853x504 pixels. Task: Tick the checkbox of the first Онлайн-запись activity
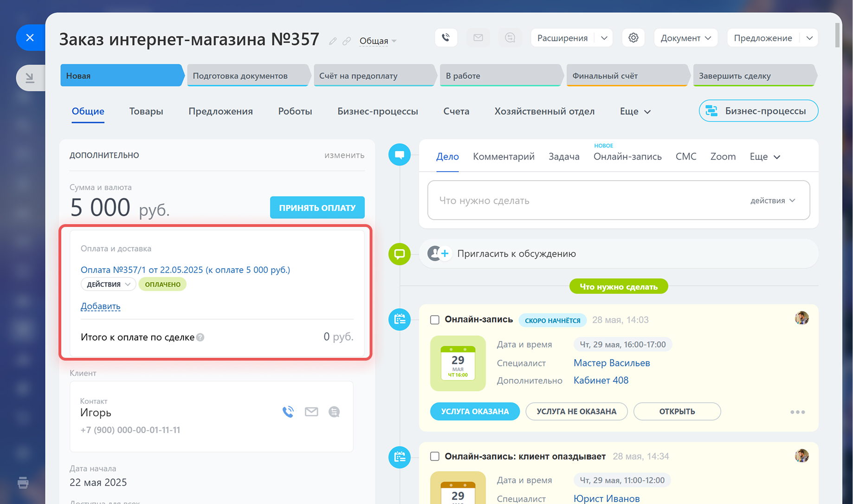coord(435,320)
